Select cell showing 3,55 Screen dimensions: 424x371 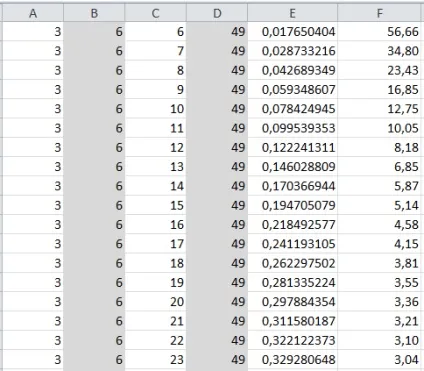click(x=379, y=283)
